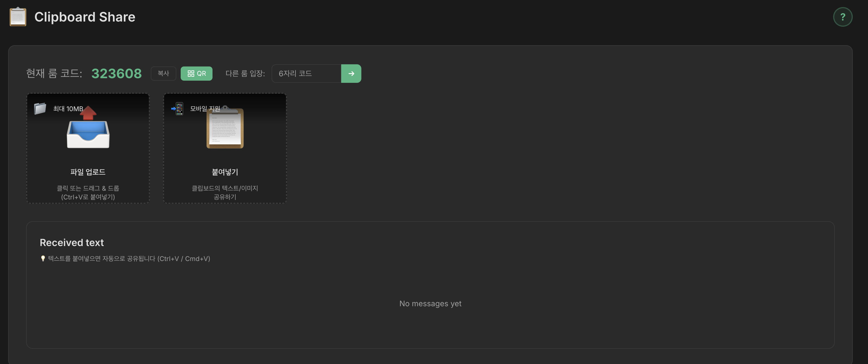Click the 6자리 코드 input field
The image size is (868, 364).
pyautogui.click(x=306, y=74)
